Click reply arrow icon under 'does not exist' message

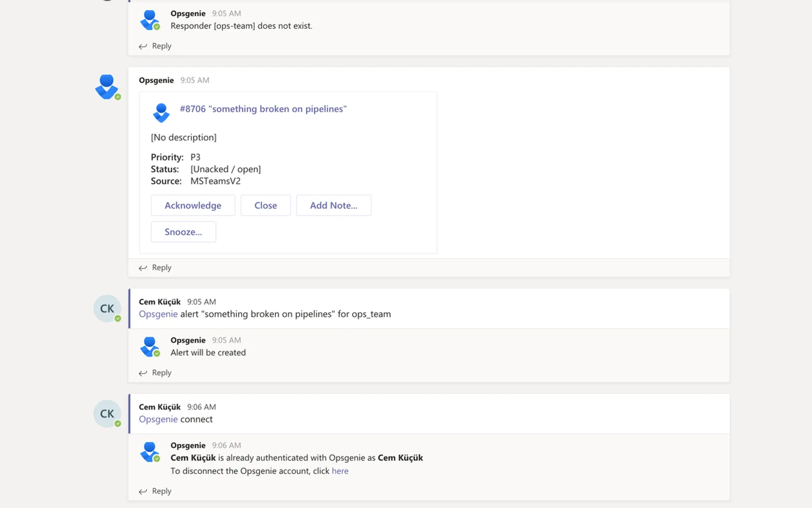[143, 46]
